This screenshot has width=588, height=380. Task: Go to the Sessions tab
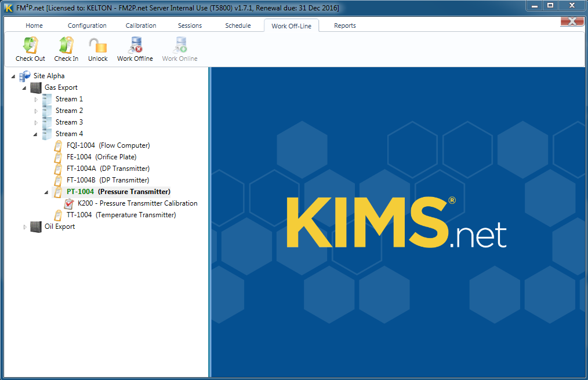190,25
